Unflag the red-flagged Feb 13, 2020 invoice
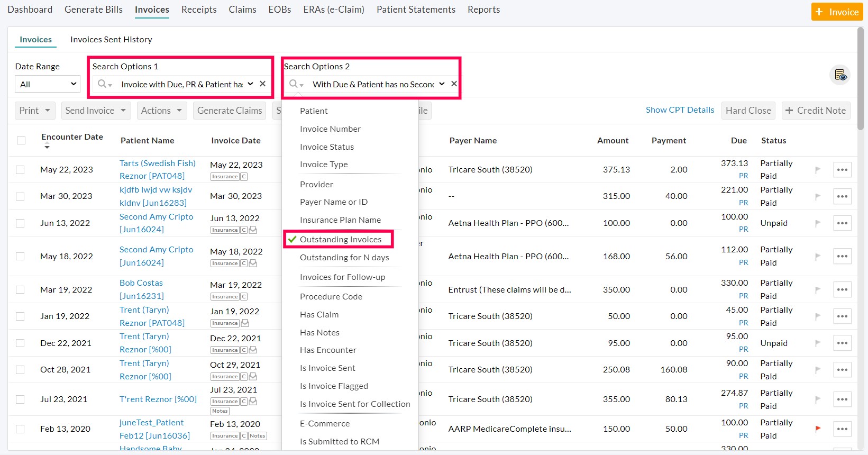868x455 pixels. tap(818, 429)
